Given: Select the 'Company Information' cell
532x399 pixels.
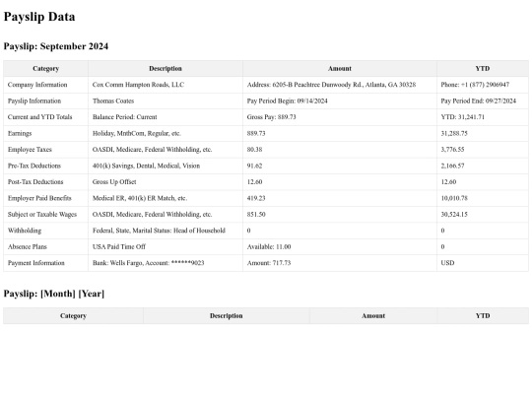Looking at the screenshot, I should tap(45, 85).
